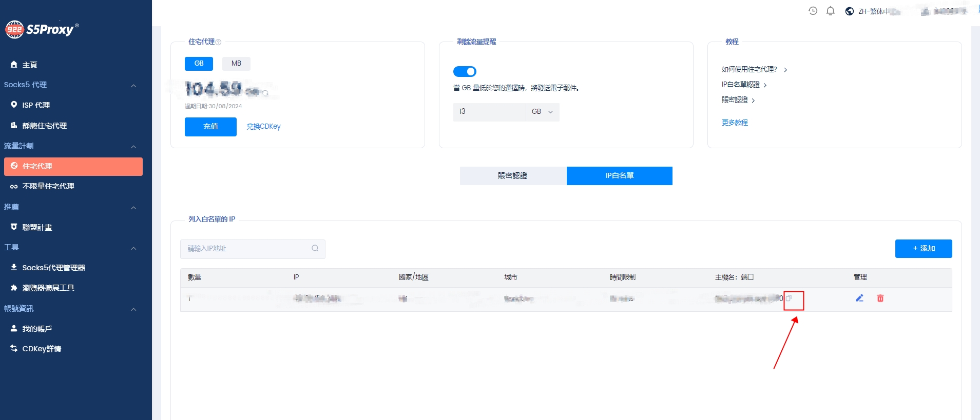Click the help icon beside 住宅代理 title
The image size is (980, 420).
coord(219,42)
